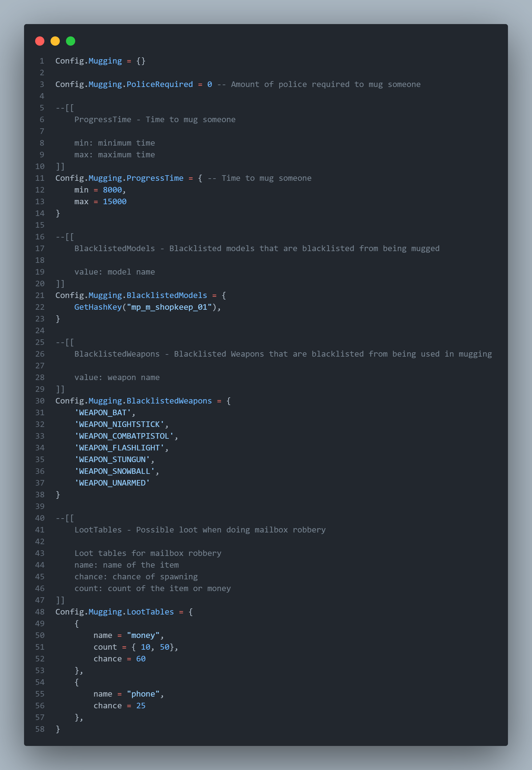Click the 'WEAPON_COMBATPISTOL' entry
Image resolution: width=532 pixels, height=770 pixels.
124,436
